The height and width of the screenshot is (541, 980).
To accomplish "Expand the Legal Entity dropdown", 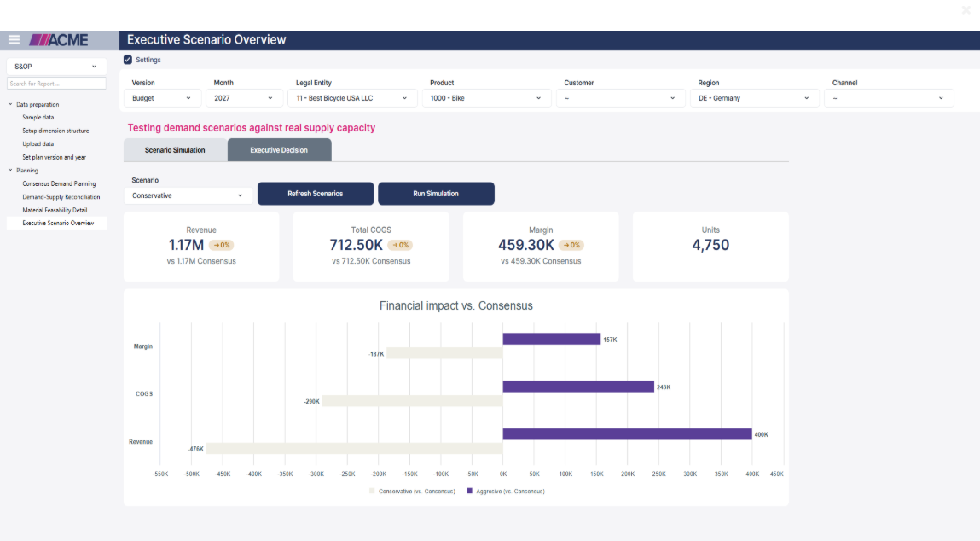I will [352, 98].
